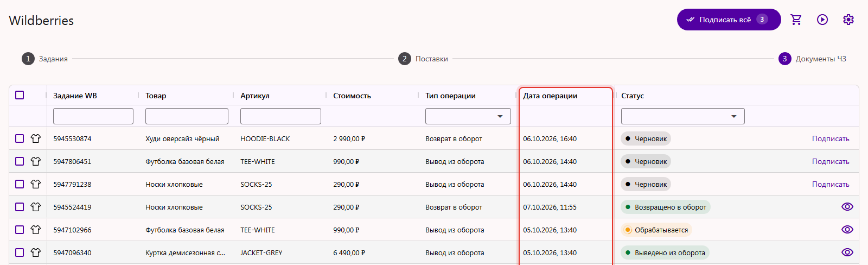Click t-shirt icon for task 5945524419
The height and width of the screenshot is (265, 868).
click(36, 207)
